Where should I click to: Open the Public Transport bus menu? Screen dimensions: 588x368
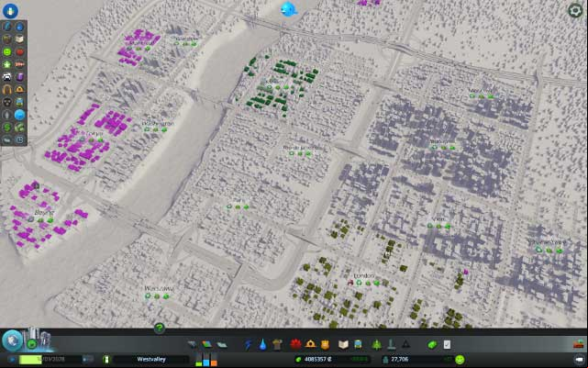click(x=358, y=344)
